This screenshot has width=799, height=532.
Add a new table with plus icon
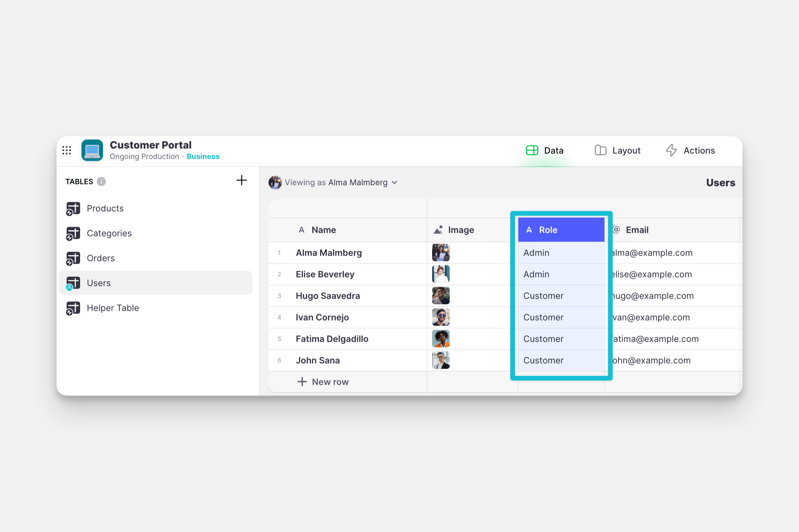click(241, 180)
